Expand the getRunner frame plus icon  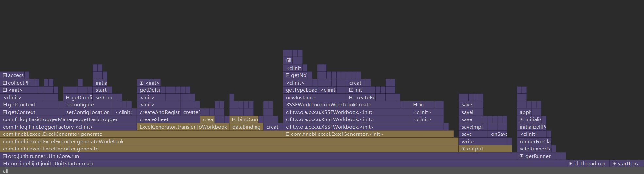point(522,156)
